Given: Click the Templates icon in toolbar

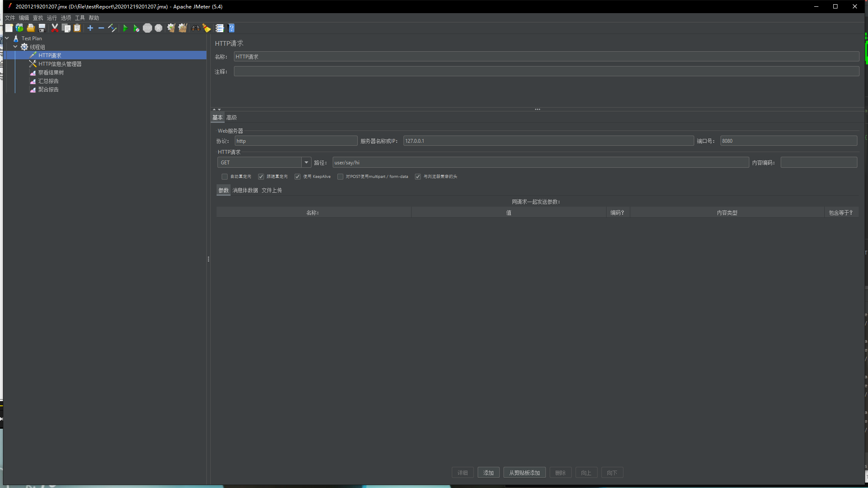Looking at the screenshot, I should 19,28.
